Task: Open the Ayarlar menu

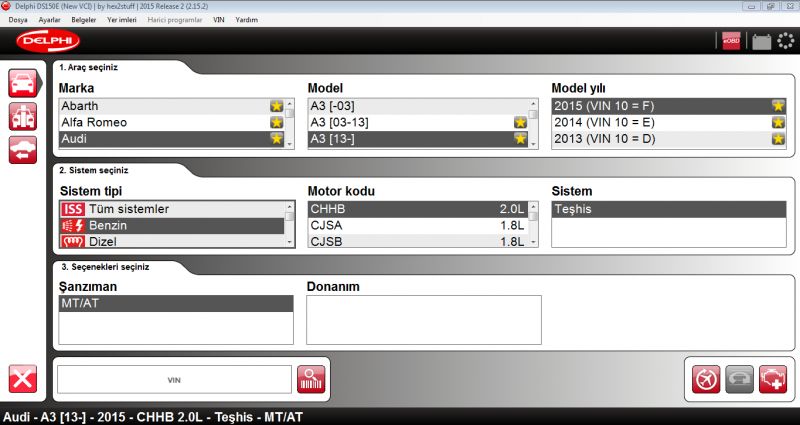Action: [49, 20]
